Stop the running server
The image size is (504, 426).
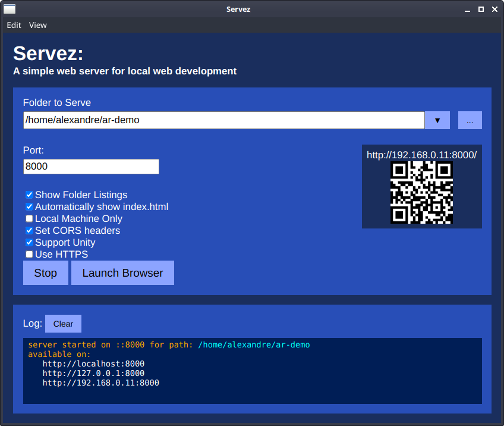[46, 273]
